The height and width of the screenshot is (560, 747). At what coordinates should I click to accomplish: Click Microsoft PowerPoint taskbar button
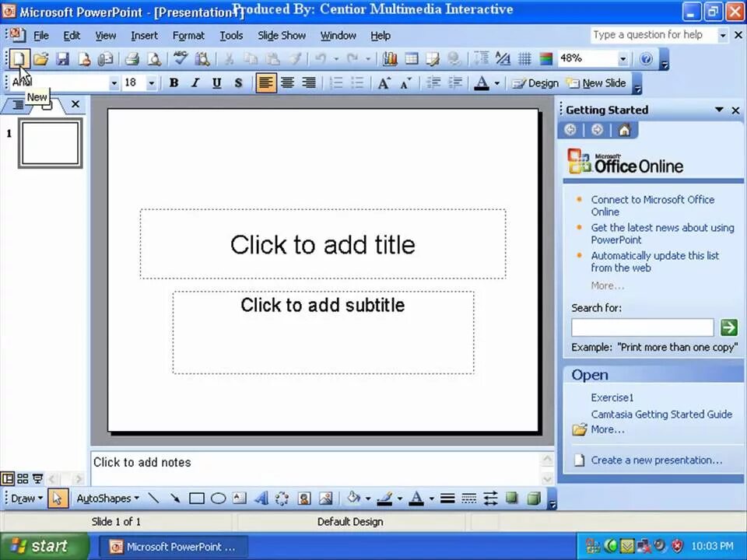(174, 547)
